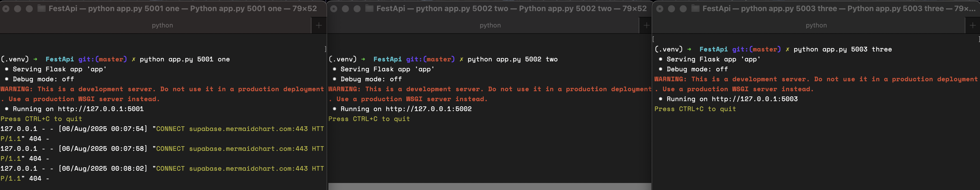The width and height of the screenshot is (980, 190).
Task: Minimize the app.py 5002 two terminal window
Action: (x=345, y=8)
